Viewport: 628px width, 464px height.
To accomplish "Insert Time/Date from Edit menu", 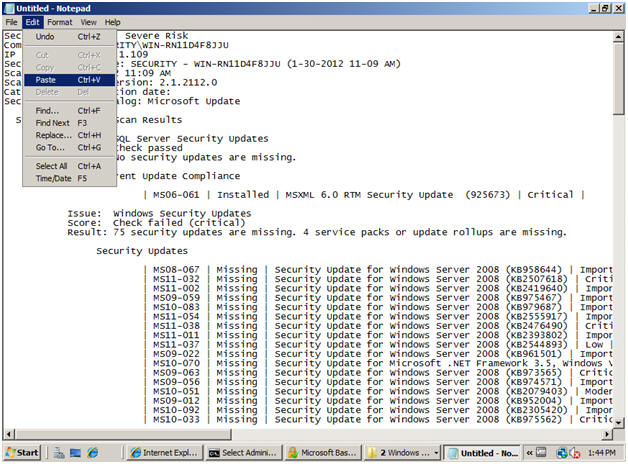I will pyautogui.click(x=69, y=179).
